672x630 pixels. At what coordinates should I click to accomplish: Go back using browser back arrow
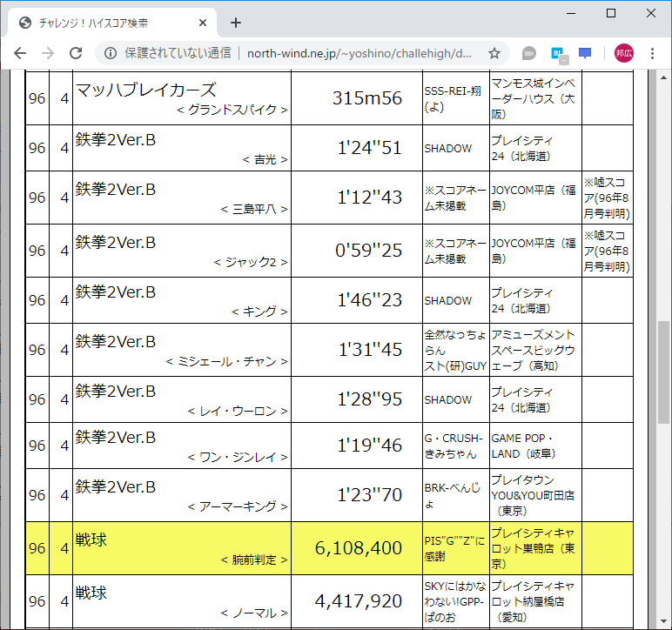point(20,53)
